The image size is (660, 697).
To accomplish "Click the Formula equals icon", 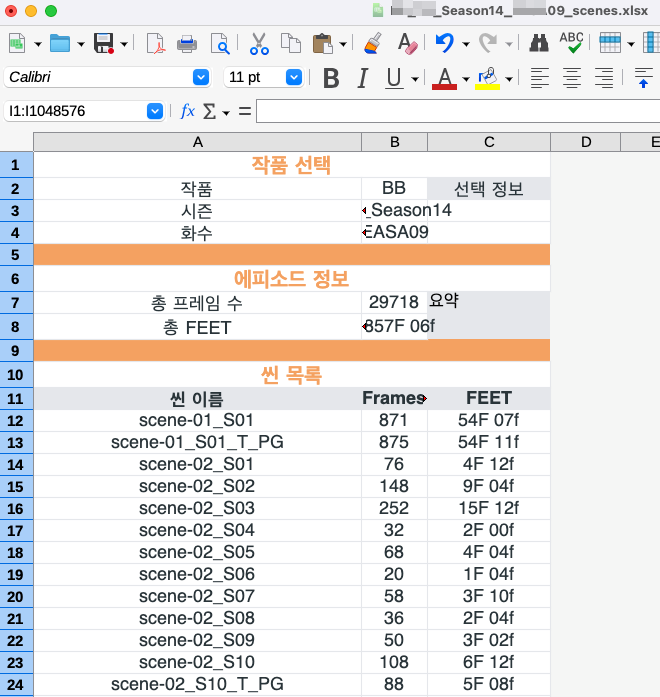I will (245, 111).
